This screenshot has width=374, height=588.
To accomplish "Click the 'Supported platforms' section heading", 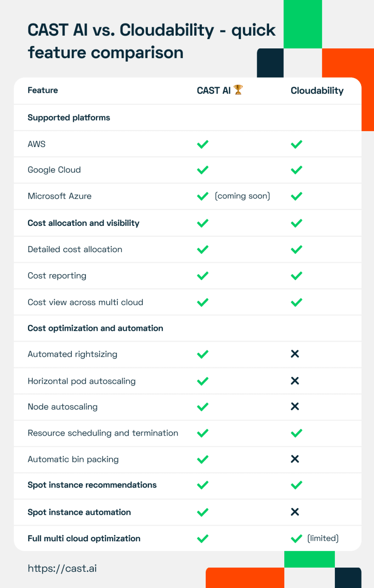I will (x=69, y=118).
